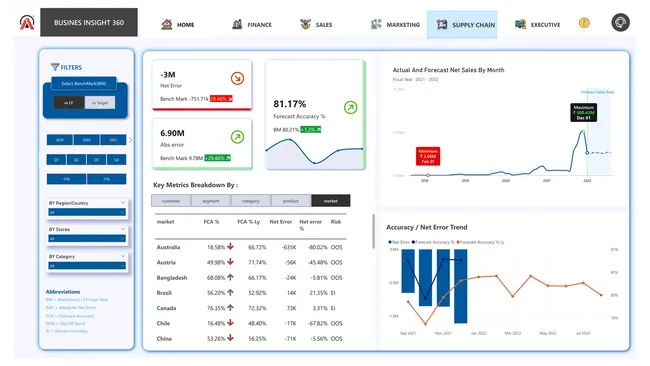Screen dimensions: 650x366
Task: Click the green percentage badge on Abs error card
Action: (217, 158)
